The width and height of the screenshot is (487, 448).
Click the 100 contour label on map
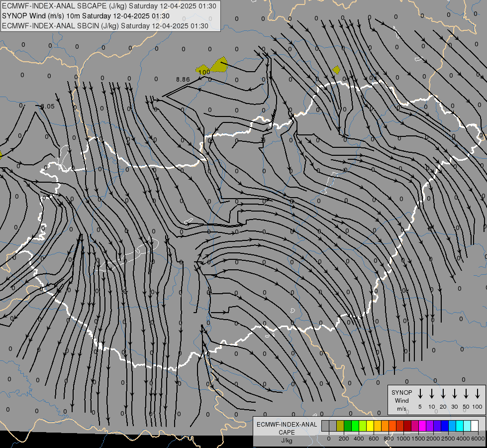tap(204, 72)
